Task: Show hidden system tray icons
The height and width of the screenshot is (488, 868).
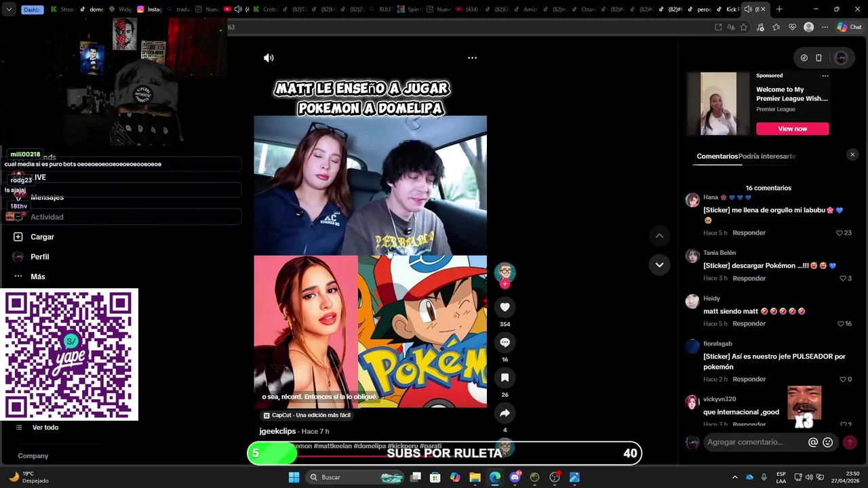Action: 734,477
